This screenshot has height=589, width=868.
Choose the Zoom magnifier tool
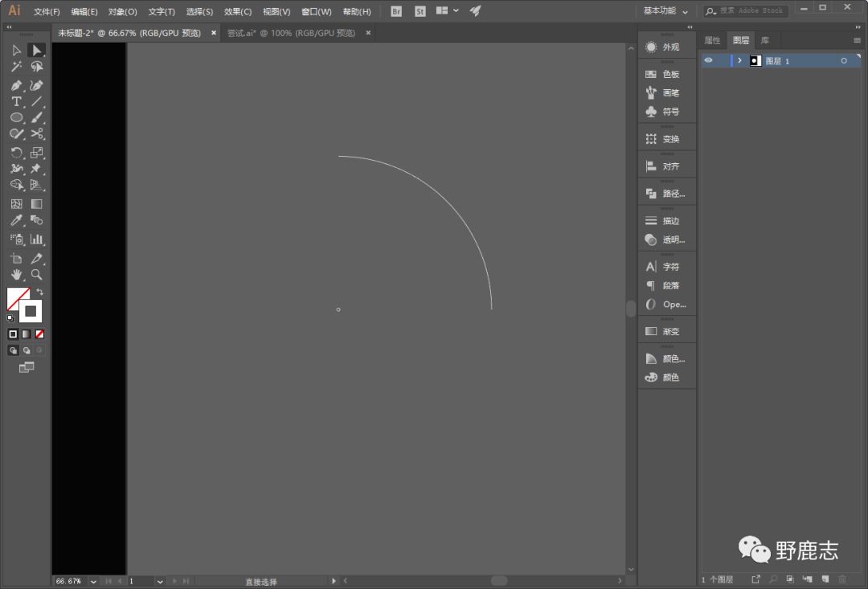click(37, 275)
